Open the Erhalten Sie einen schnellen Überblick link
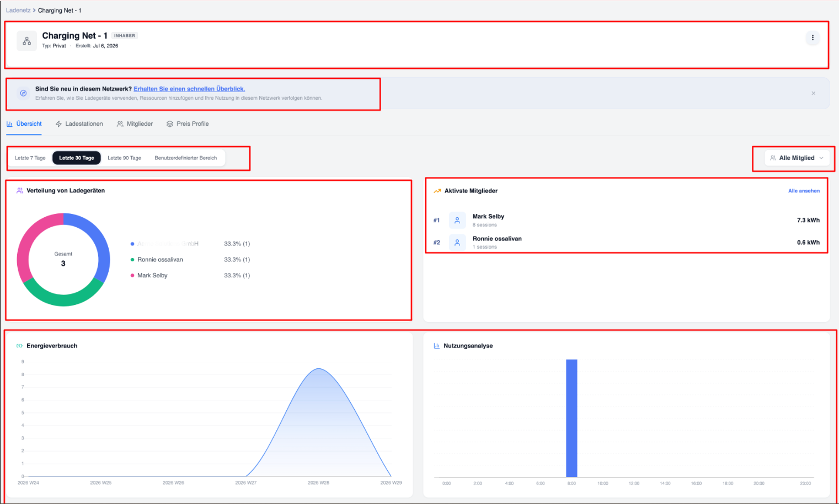 click(189, 89)
